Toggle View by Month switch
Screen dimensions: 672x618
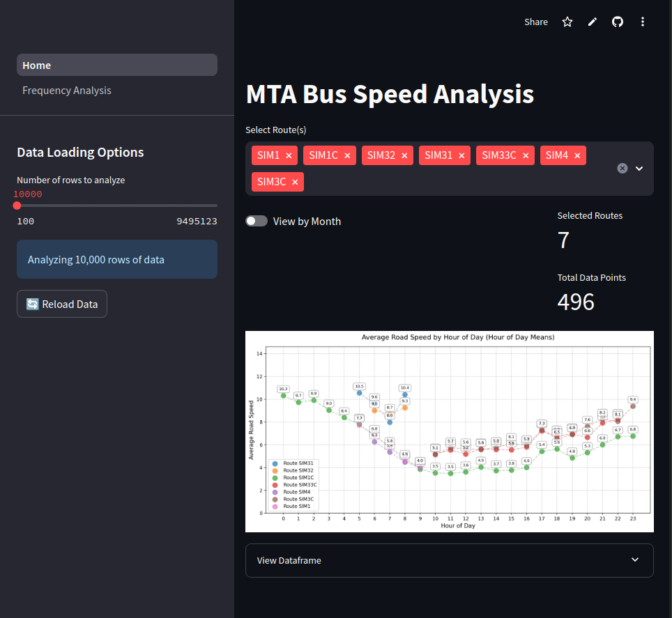tap(257, 221)
